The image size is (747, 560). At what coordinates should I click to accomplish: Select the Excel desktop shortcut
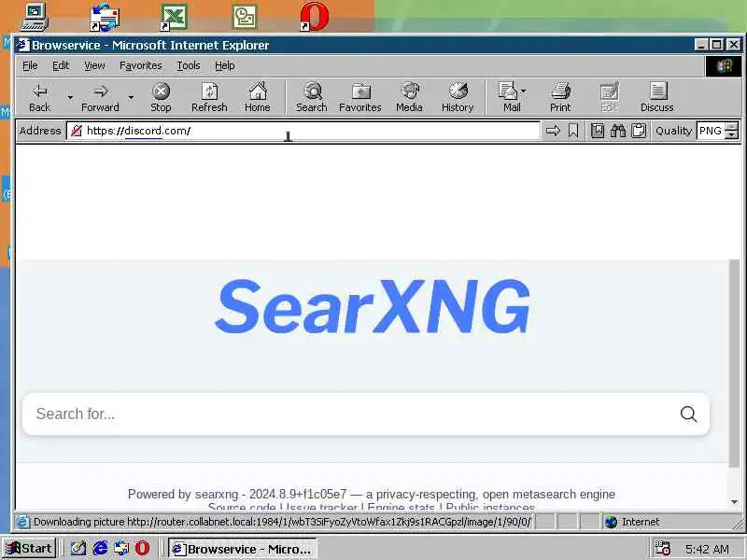tap(174, 17)
